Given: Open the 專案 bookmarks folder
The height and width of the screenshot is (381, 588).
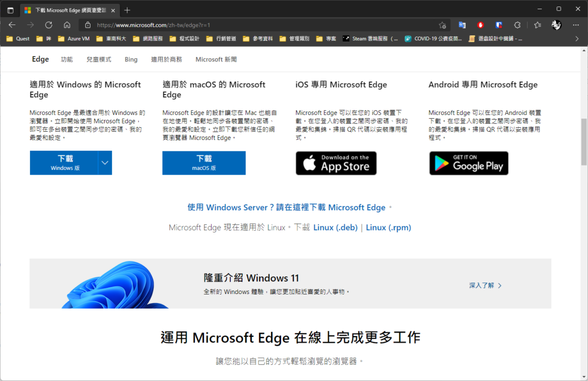Looking at the screenshot, I should coord(326,39).
